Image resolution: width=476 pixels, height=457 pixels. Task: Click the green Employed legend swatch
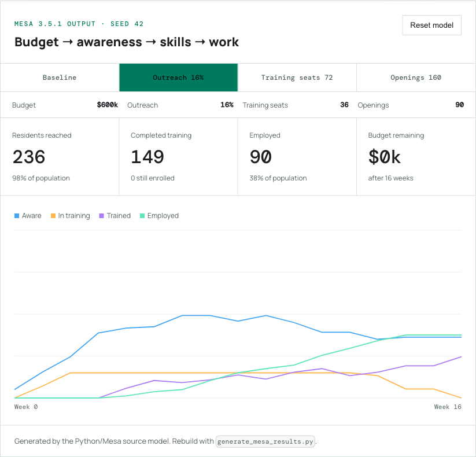[142, 216]
